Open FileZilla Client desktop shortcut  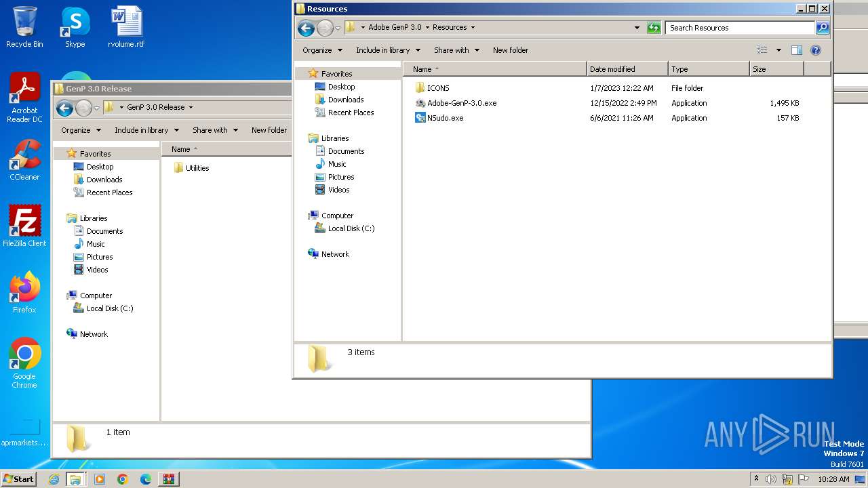pyautogui.click(x=24, y=226)
